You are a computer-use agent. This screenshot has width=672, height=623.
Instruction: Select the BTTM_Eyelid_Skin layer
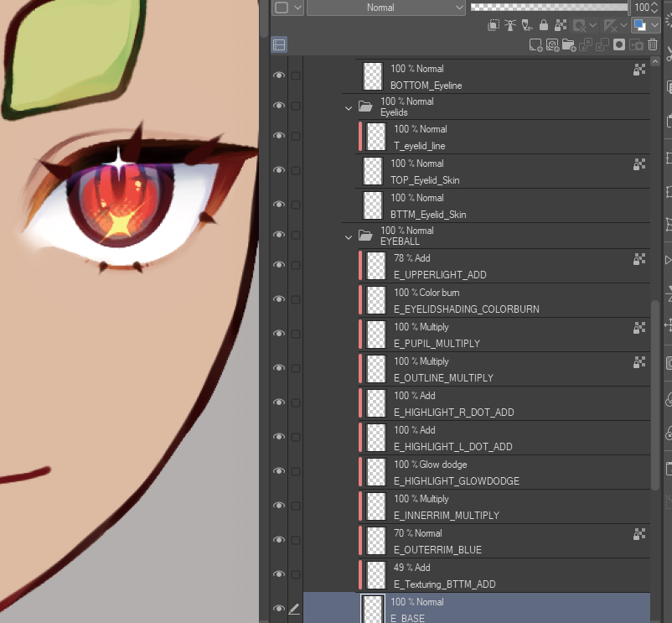click(x=504, y=205)
